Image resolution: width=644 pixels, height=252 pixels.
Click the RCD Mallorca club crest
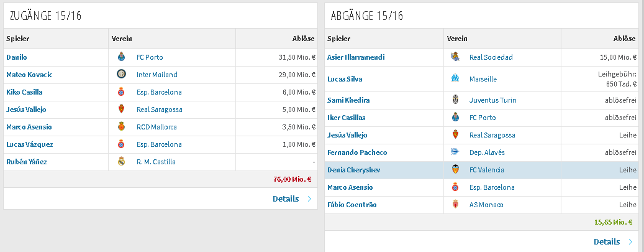tap(120, 127)
